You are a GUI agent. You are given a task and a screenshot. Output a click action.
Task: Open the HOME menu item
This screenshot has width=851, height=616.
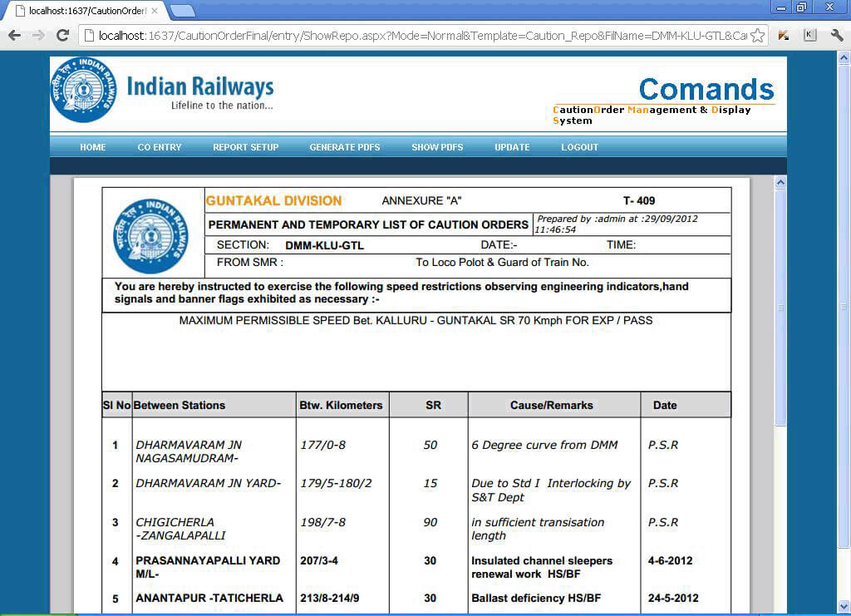pyautogui.click(x=93, y=147)
